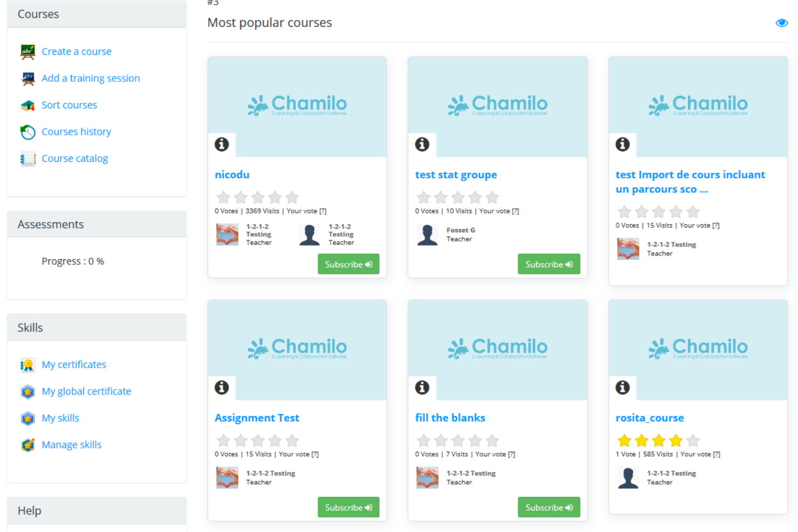
Task: Click heart-hands teacher avatar on Assignment Test card
Action: 227,478
